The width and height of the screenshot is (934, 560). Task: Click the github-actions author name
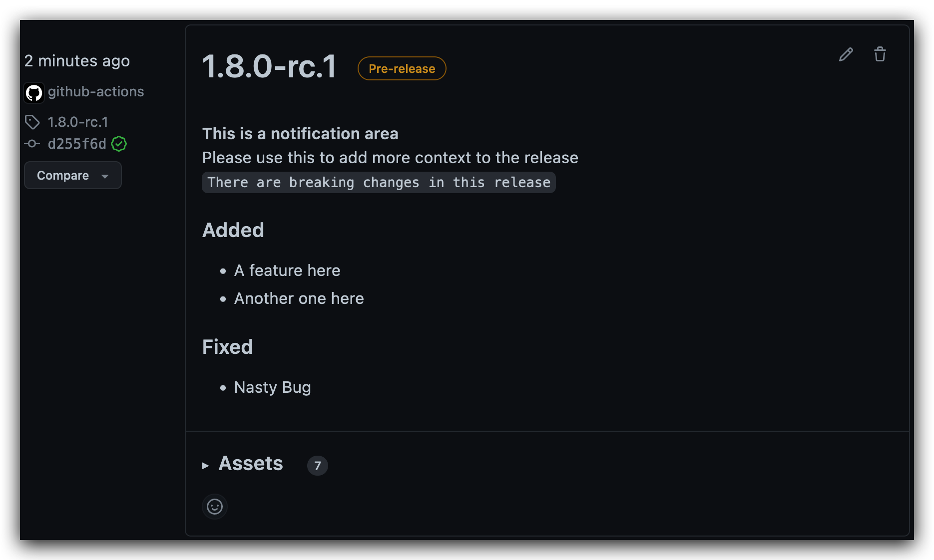96,92
